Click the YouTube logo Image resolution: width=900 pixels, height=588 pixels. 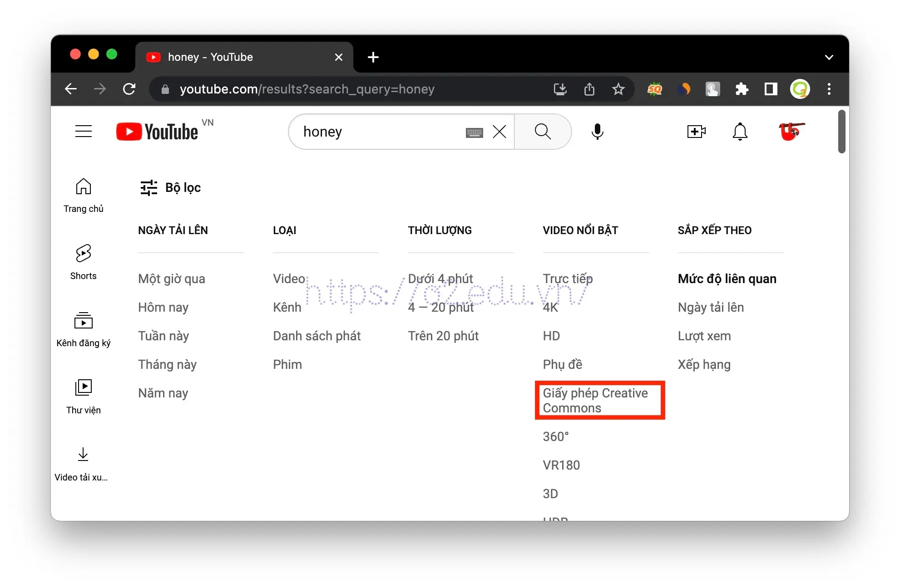click(x=157, y=132)
